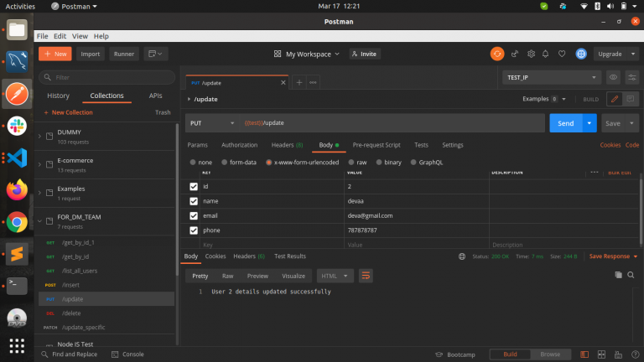Uncheck the phone parameter checkbox
This screenshot has width=644, height=362.
(x=194, y=230)
